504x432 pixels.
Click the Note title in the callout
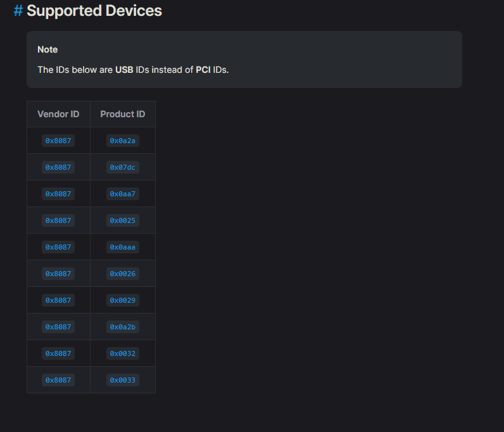click(x=47, y=49)
